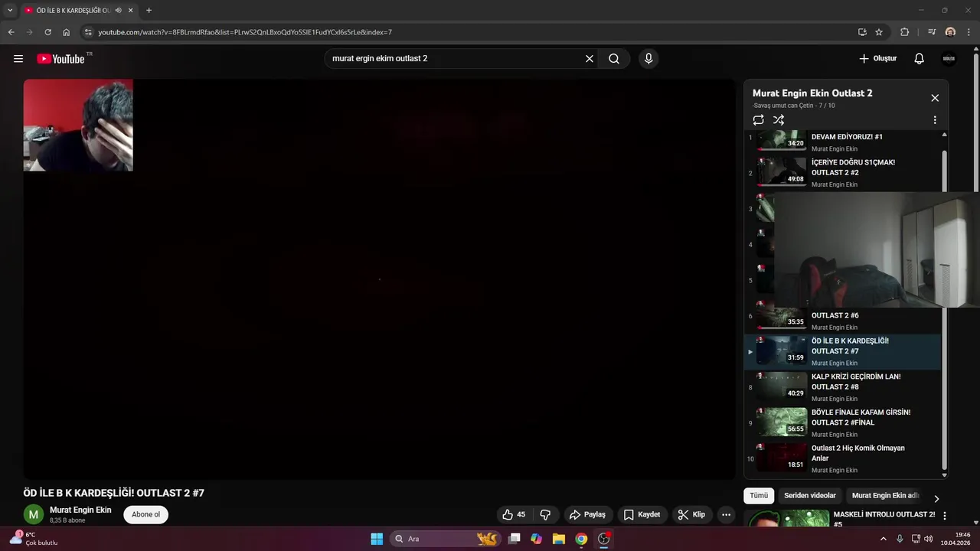Select the Tümü filter chip
The image size is (980, 551).
coord(759,496)
